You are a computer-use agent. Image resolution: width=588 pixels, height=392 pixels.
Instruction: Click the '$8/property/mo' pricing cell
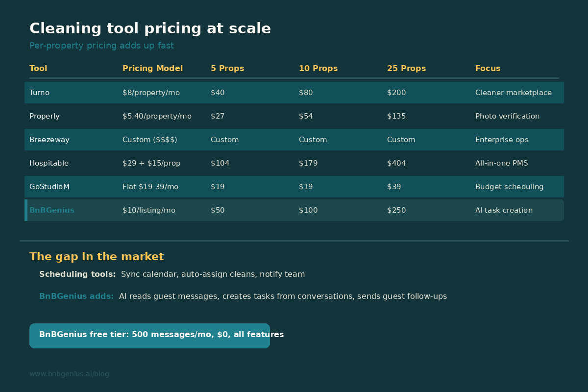[151, 93]
